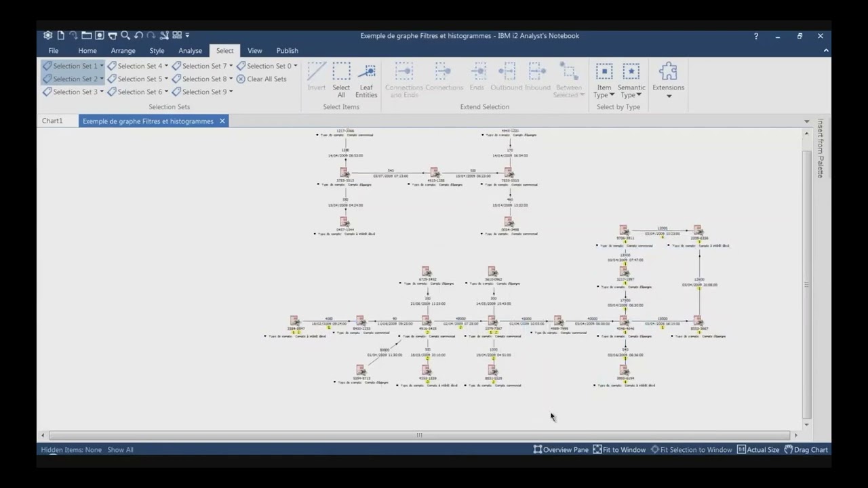Toggle Selection Set 4
This screenshot has width=868, height=488.
(x=134, y=66)
